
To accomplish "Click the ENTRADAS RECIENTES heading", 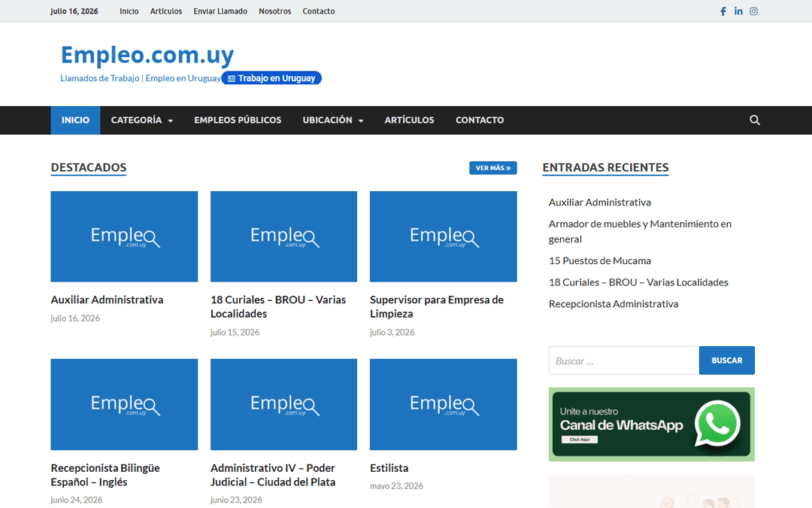I will (605, 167).
